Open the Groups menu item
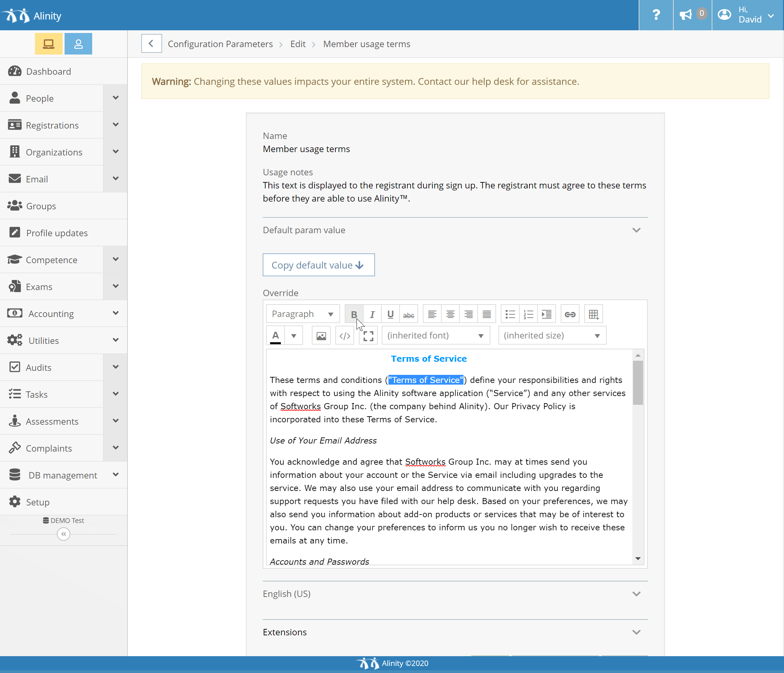 pyautogui.click(x=64, y=206)
